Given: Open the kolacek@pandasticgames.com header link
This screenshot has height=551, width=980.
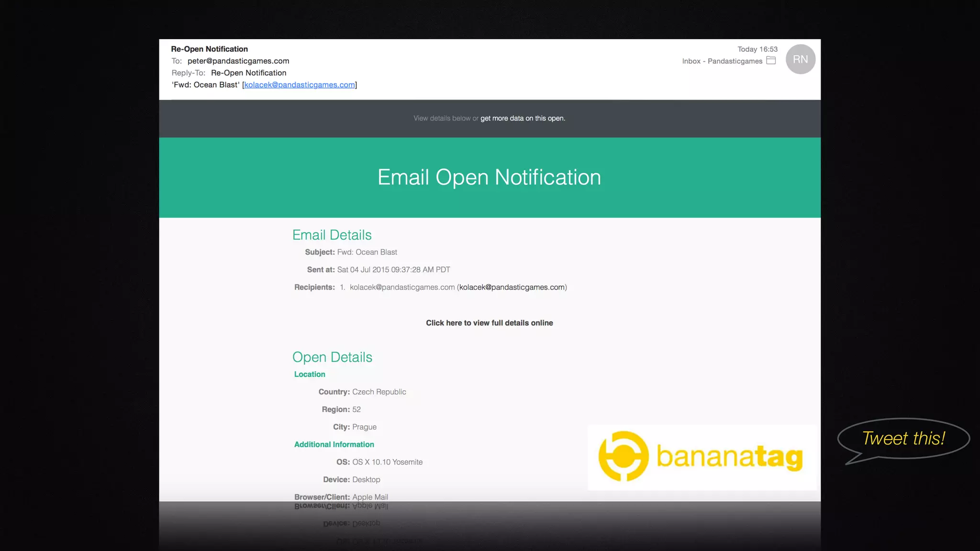Looking at the screenshot, I should point(300,85).
